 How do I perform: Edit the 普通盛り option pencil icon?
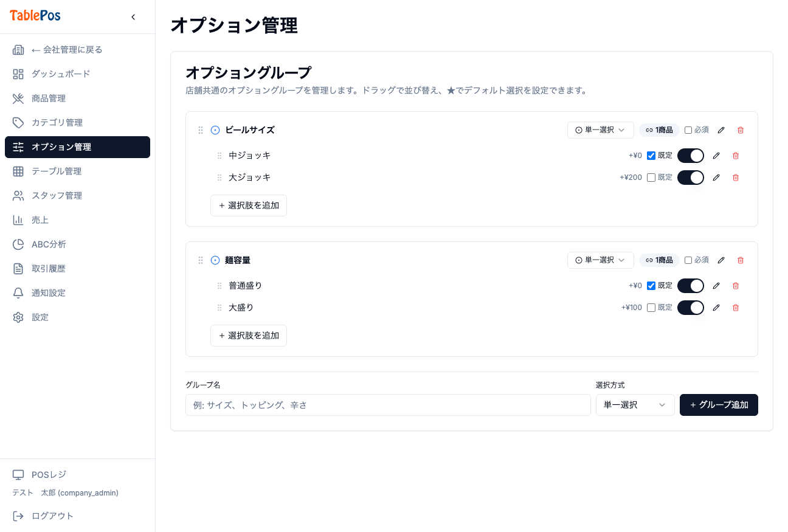point(716,286)
